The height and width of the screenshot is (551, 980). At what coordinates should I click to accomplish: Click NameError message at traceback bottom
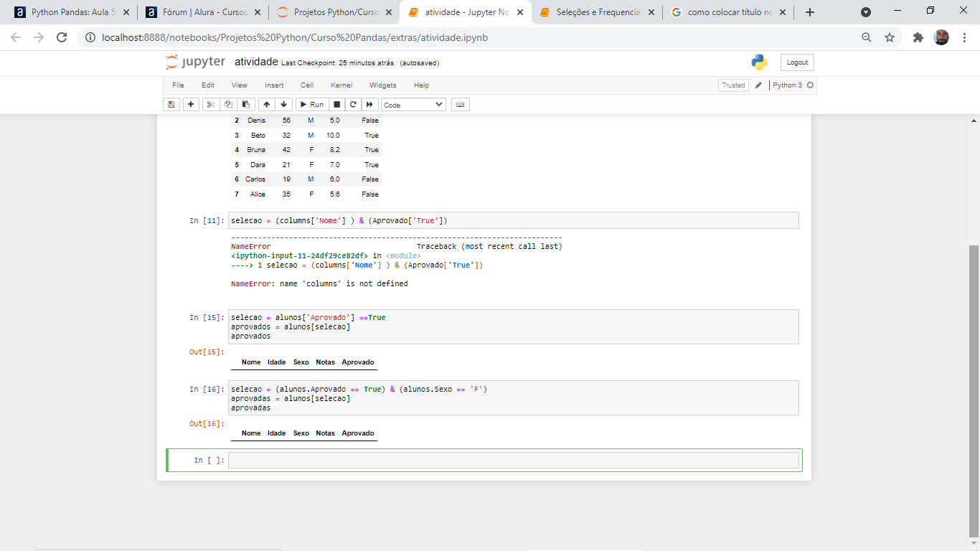[x=319, y=284]
